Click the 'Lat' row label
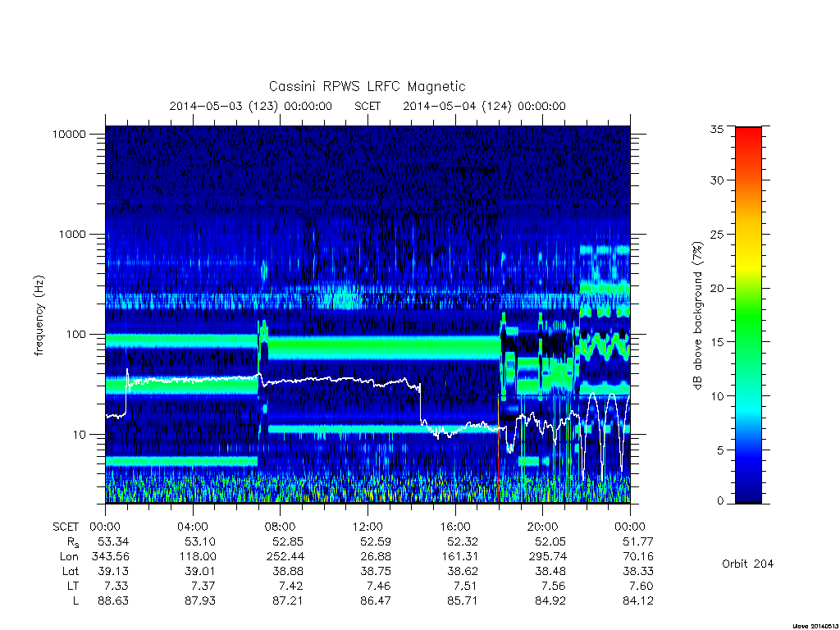840x630 pixels. [71, 571]
